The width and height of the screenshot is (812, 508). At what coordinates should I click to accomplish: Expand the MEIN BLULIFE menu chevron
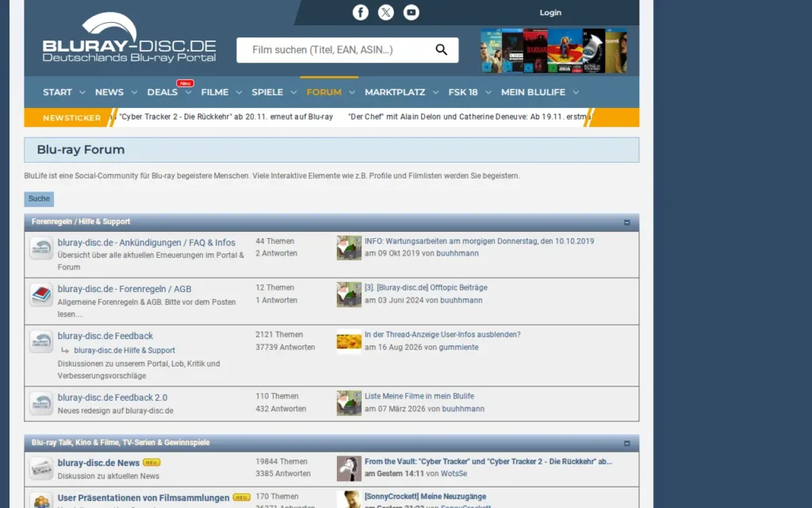click(x=576, y=92)
